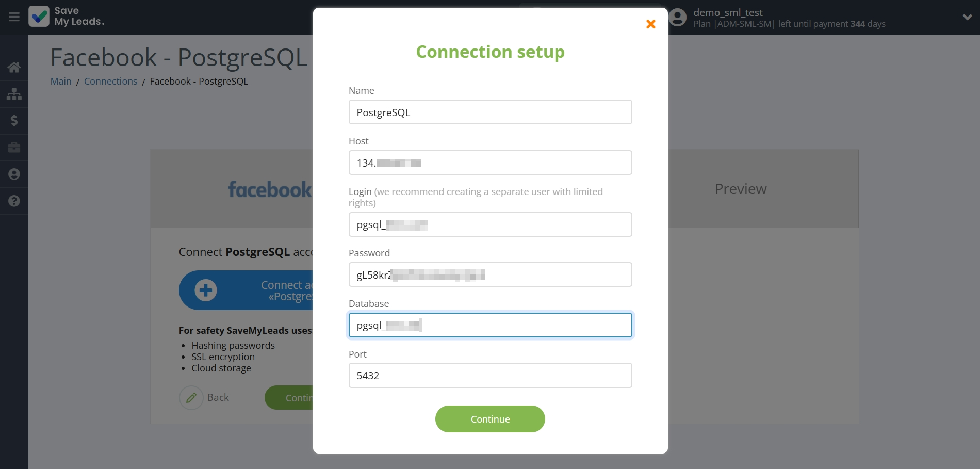Screen dimensions: 980x469
Task: Select the Password input field
Action: point(489,274)
